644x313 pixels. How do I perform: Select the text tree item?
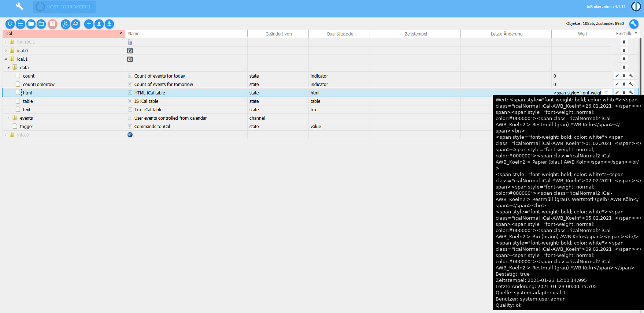point(27,110)
